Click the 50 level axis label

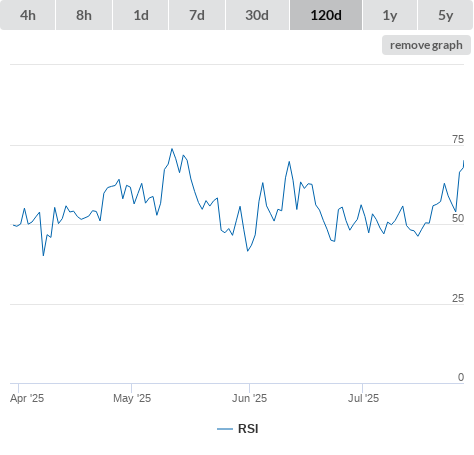pyautogui.click(x=458, y=218)
